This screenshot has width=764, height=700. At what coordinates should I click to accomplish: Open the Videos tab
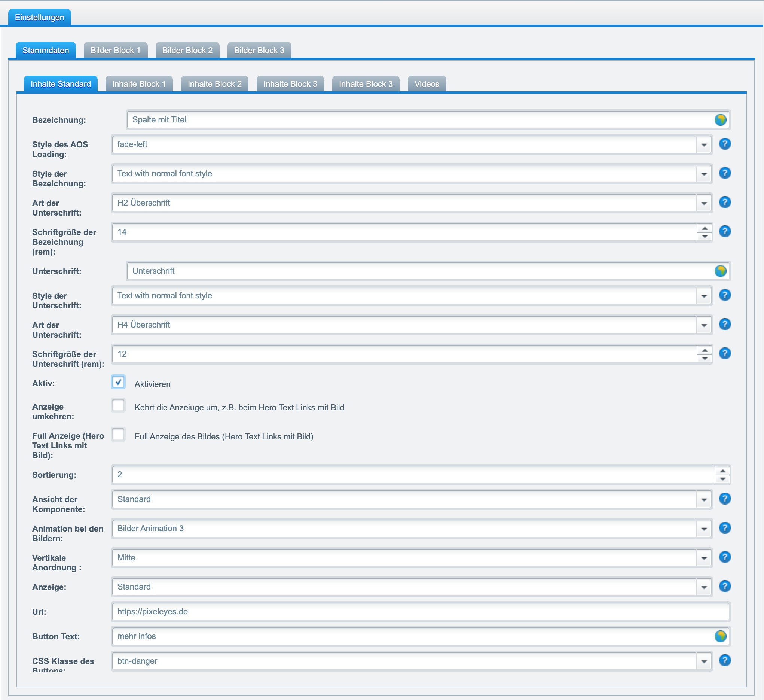(427, 84)
